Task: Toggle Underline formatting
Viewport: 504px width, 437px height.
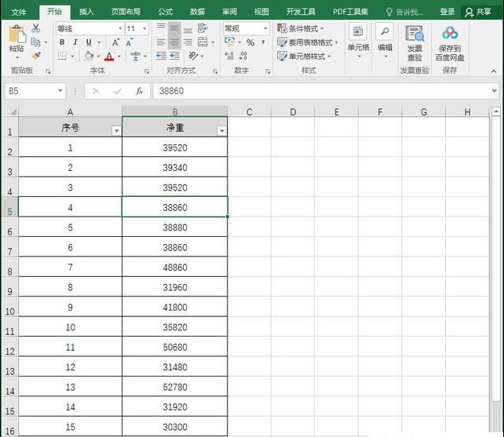Action: pos(89,42)
